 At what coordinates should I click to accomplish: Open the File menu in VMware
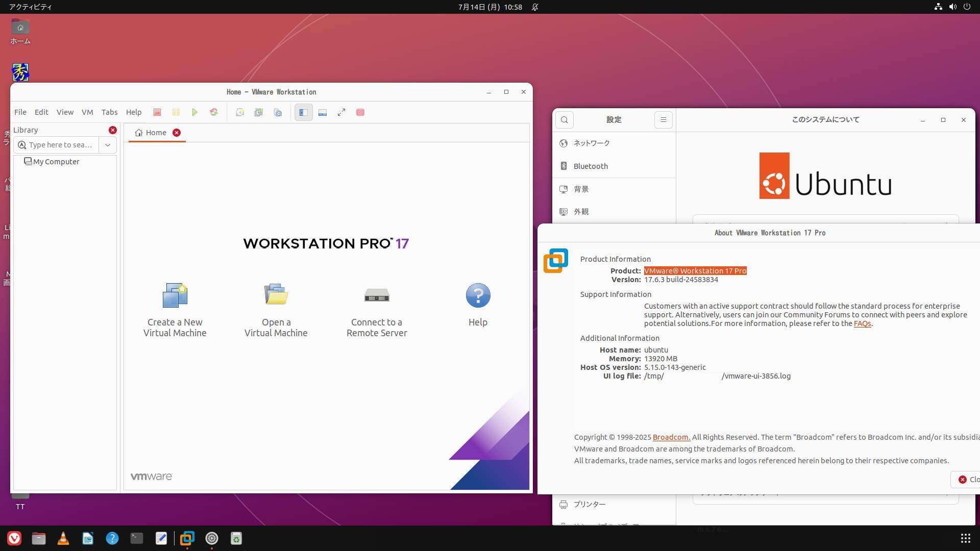20,112
